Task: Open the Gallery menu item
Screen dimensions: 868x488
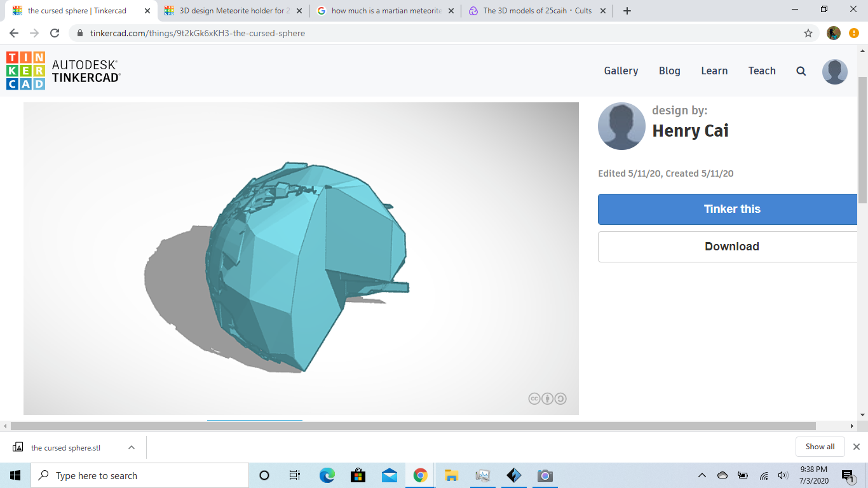Action: tap(621, 71)
